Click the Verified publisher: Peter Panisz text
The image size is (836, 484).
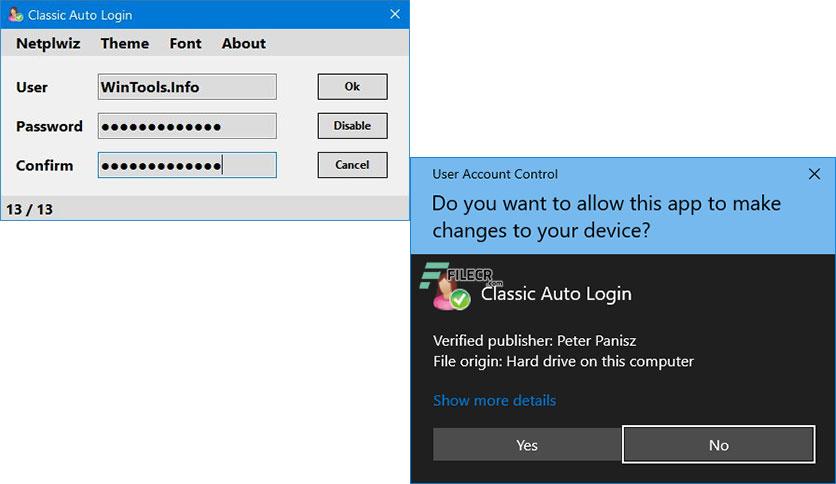coord(534,341)
